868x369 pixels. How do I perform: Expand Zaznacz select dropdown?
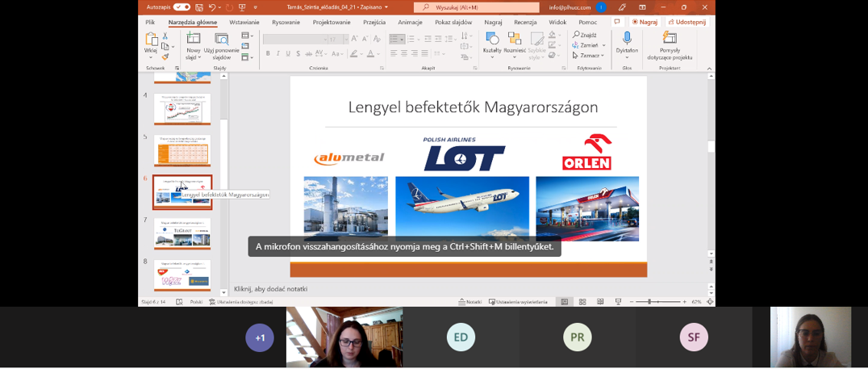pyautogui.click(x=603, y=56)
